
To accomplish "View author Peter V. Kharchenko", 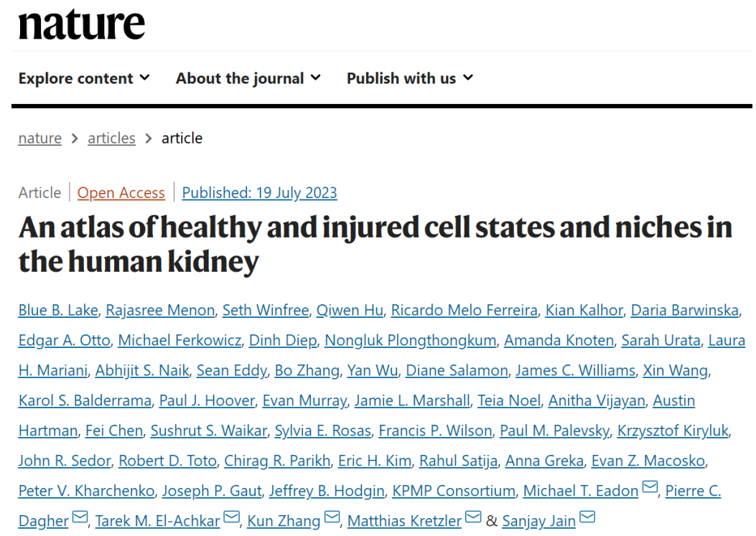I will (86, 492).
